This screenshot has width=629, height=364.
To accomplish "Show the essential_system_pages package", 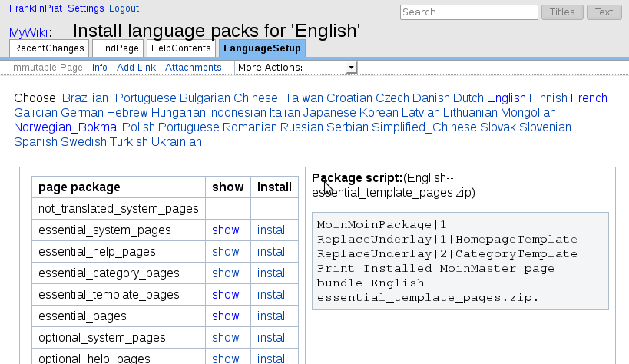I will click(226, 230).
